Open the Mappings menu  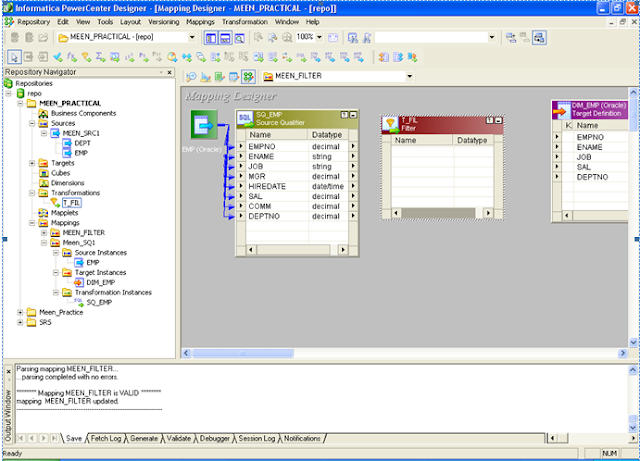click(x=200, y=22)
